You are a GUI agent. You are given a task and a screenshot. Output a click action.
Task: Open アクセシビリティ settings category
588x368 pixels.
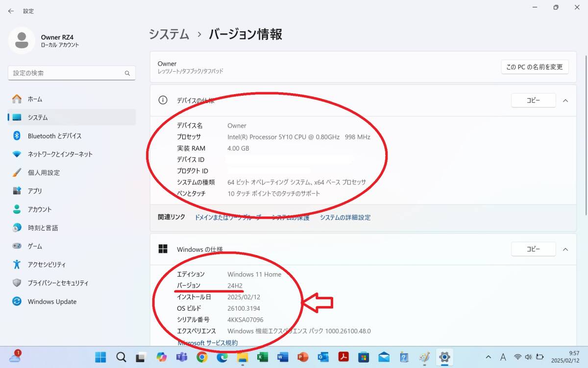(x=72, y=264)
